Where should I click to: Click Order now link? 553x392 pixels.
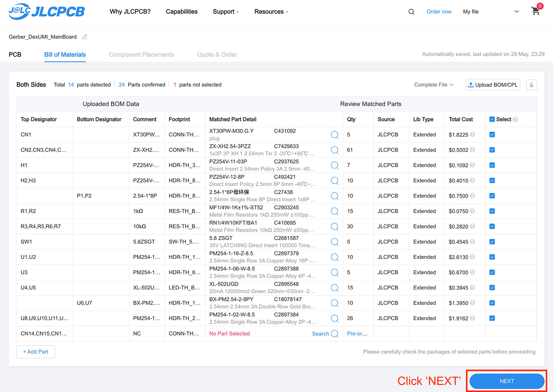click(439, 12)
